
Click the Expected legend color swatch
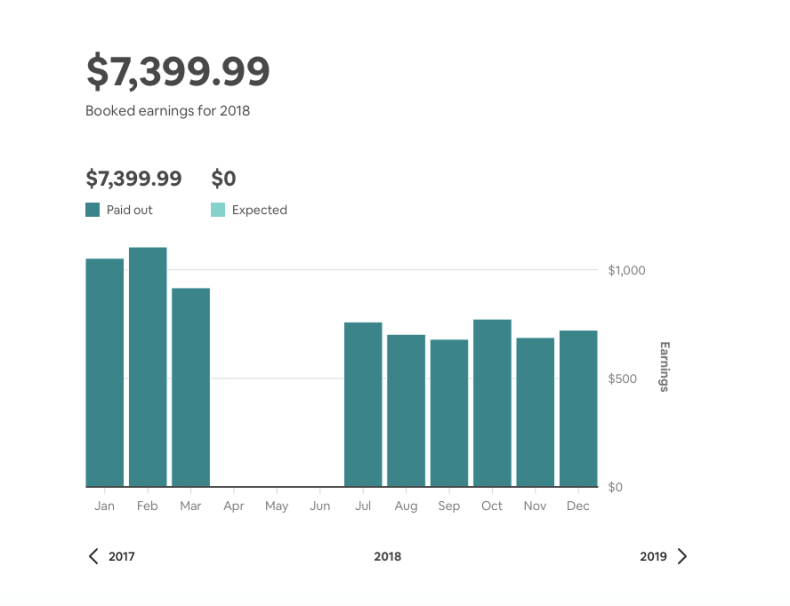click(x=218, y=210)
